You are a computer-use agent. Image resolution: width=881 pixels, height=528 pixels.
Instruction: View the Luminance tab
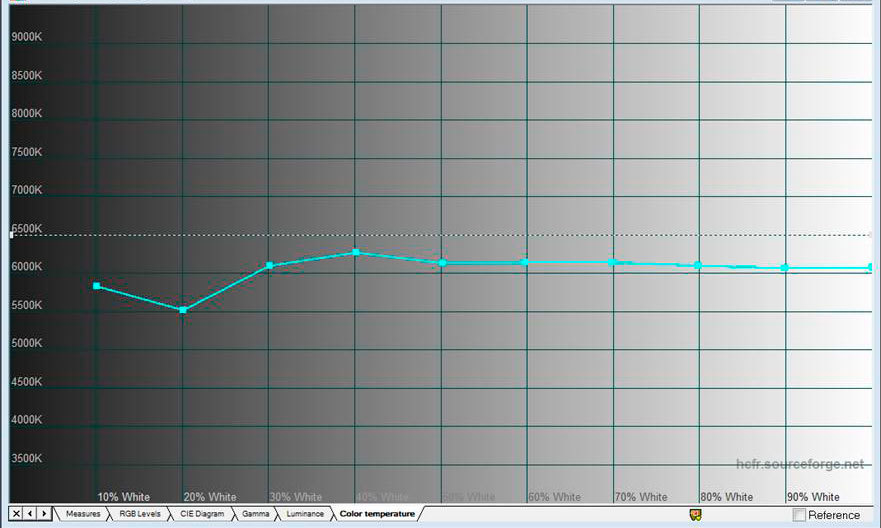tap(305, 513)
